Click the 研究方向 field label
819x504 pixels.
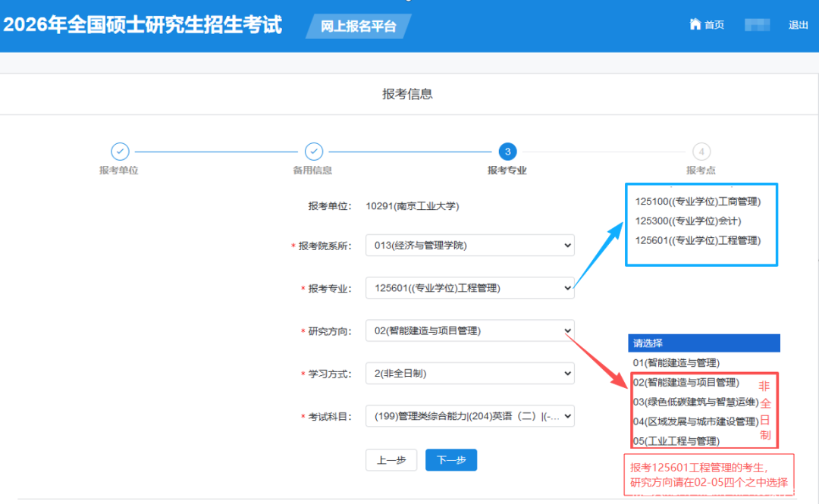click(330, 331)
